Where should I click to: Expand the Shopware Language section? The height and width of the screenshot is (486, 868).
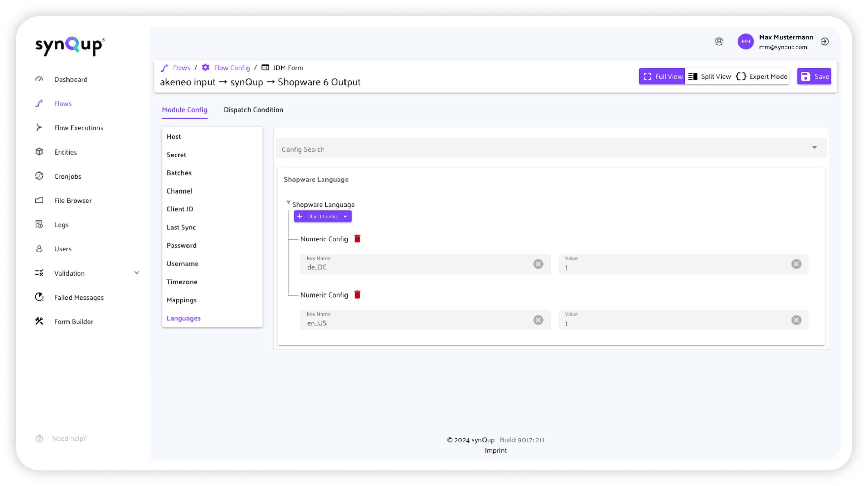click(x=288, y=204)
